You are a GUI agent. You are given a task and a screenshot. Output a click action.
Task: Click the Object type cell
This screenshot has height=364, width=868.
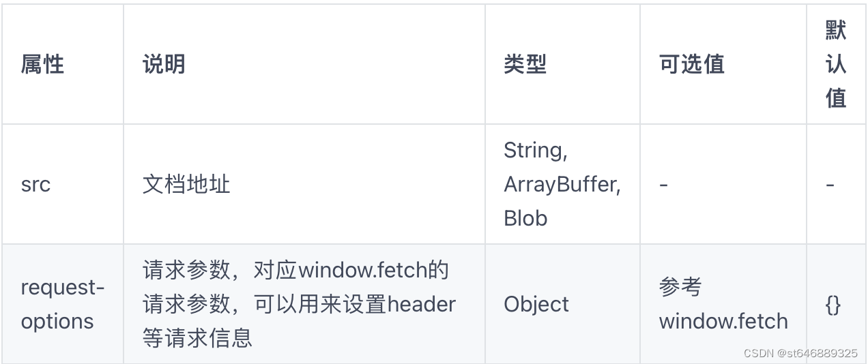536,304
